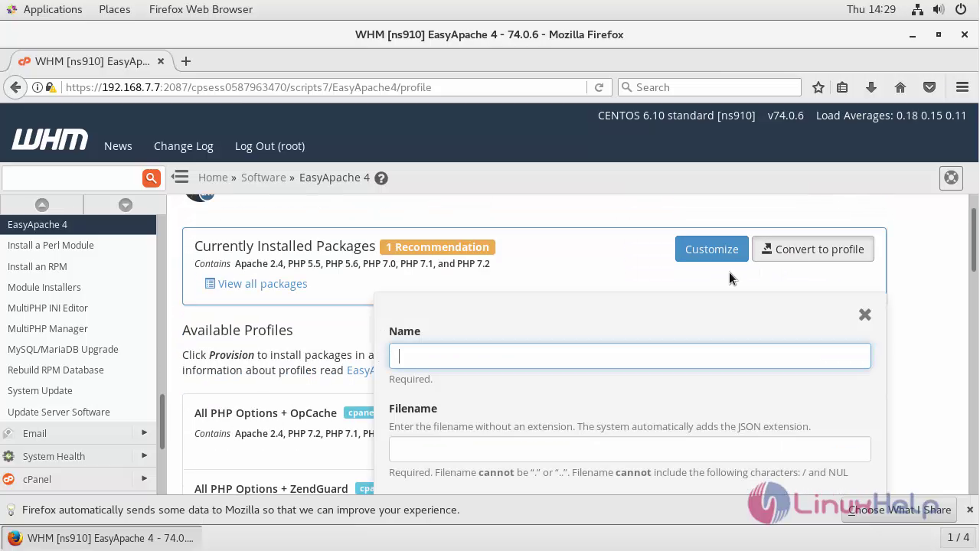The width and height of the screenshot is (980, 551).
Task: Bookmark this page star icon
Action: [818, 87]
